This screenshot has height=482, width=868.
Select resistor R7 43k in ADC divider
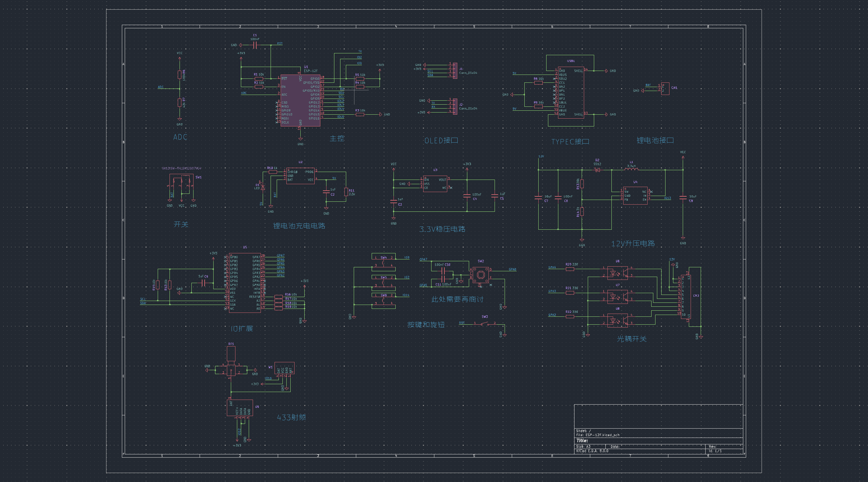tap(180, 103)
